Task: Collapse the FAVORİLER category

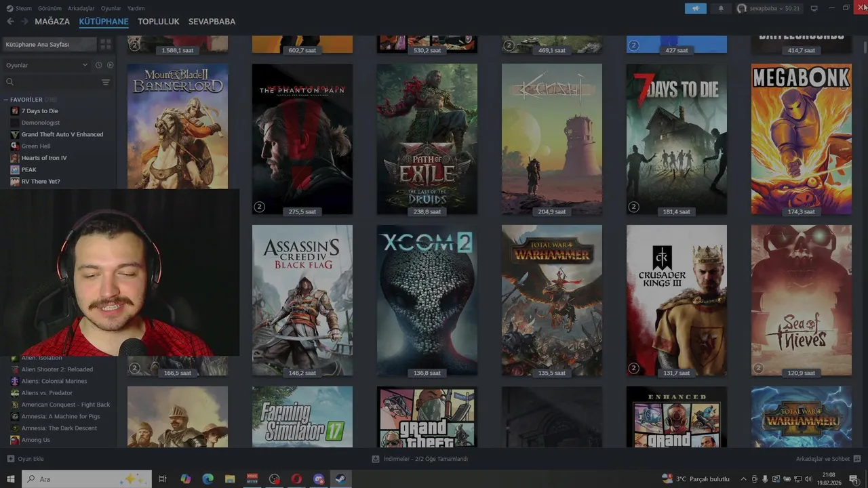Action: pyautogui.click(x=6, y=100)
